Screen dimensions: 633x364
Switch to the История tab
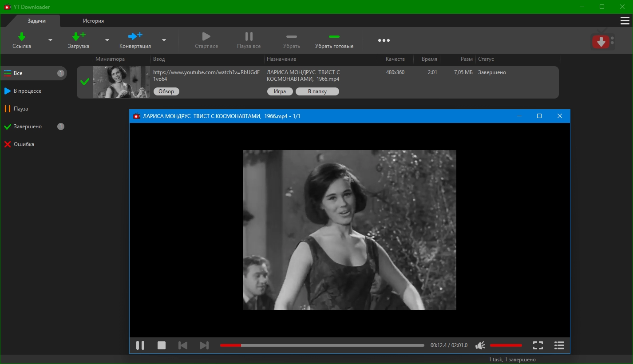(x=93, y=21)
